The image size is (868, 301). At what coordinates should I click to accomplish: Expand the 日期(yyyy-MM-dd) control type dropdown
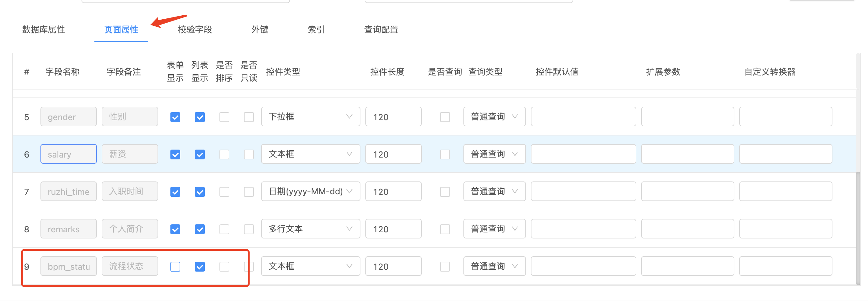pos(310,192)
